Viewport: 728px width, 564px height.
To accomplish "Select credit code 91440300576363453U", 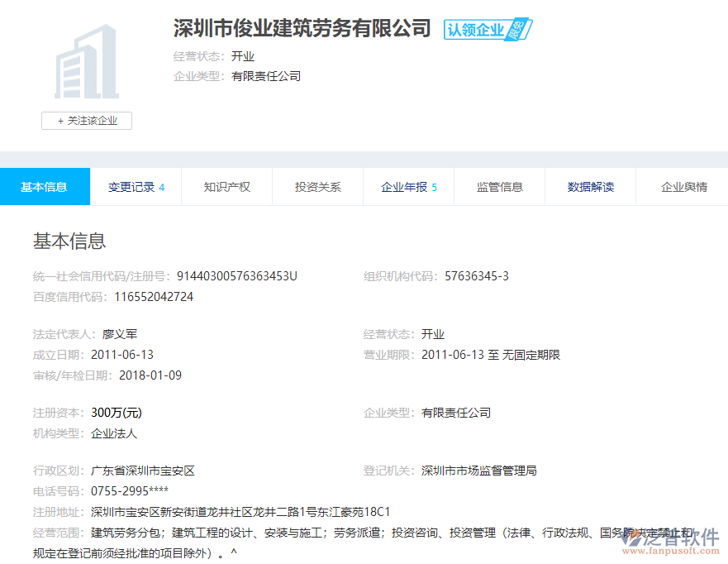I will [x=237, y=276].
